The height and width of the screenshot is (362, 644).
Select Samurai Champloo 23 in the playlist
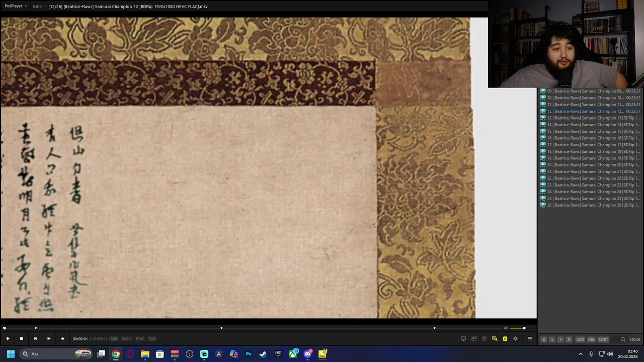(x=590, y=185)
